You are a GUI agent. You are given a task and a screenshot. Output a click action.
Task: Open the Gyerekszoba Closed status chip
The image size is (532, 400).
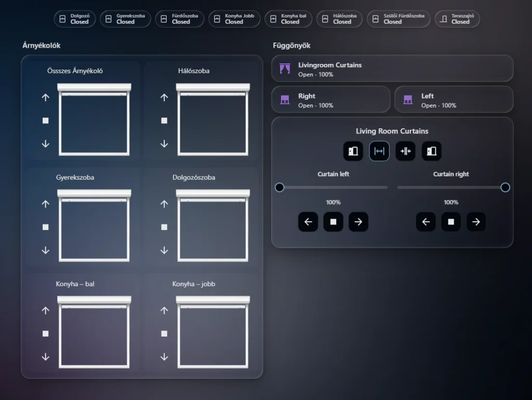[x=125, y=19]
